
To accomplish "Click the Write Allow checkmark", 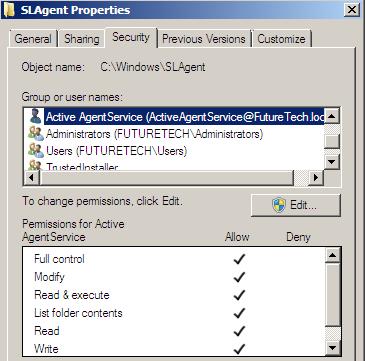I will [x=239, y=349].
